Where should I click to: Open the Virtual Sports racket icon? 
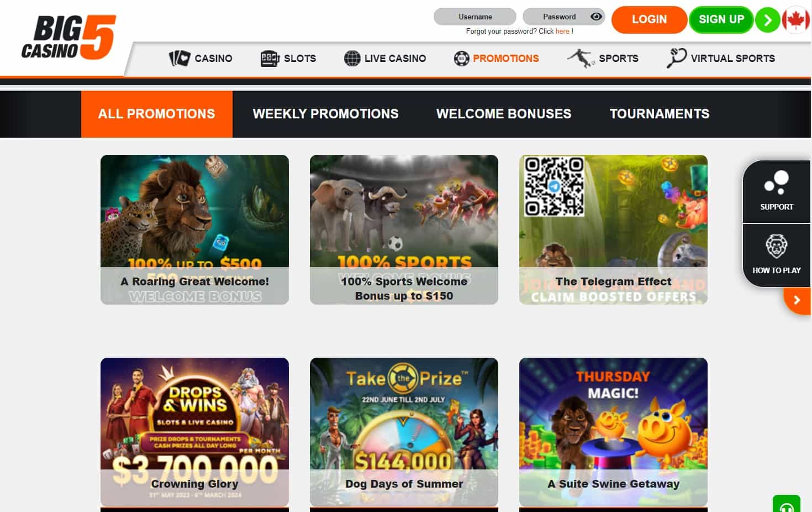click(676, 58)
